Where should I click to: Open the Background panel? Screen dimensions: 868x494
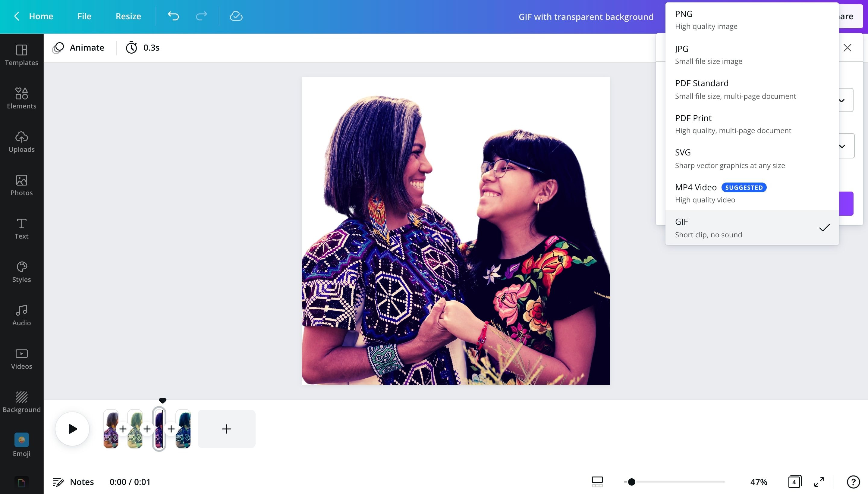pos(21,401)
